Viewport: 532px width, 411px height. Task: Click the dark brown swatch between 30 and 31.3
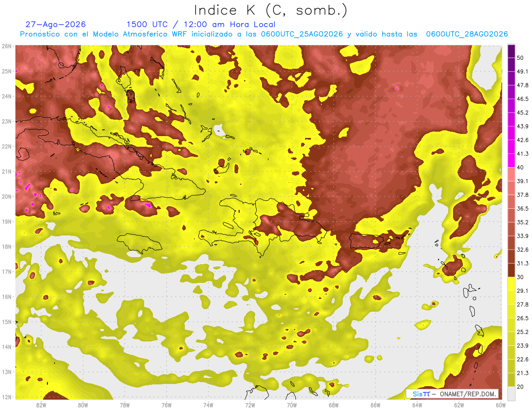click(512, 270)
